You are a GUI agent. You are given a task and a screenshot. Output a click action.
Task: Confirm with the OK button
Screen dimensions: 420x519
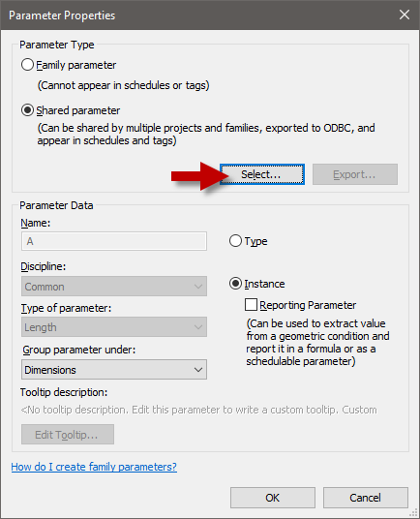tap(273, 498)
